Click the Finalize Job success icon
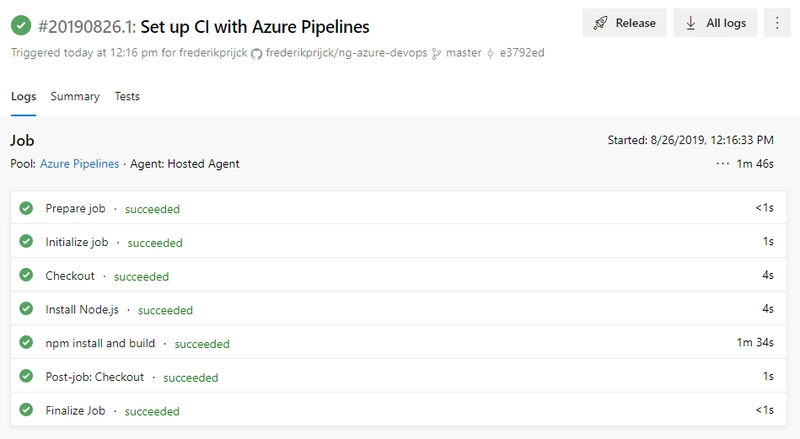The height and width of the screenshot is (439, 800). click(x=26, y=411)
